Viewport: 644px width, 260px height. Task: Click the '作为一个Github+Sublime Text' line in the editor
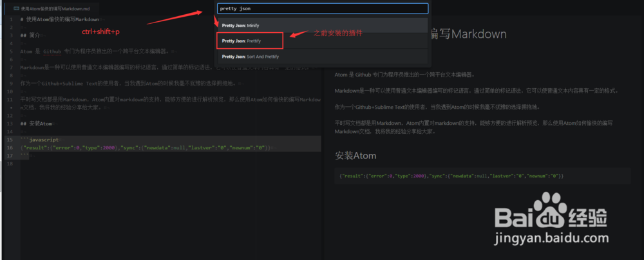click(x=128, y=84)
